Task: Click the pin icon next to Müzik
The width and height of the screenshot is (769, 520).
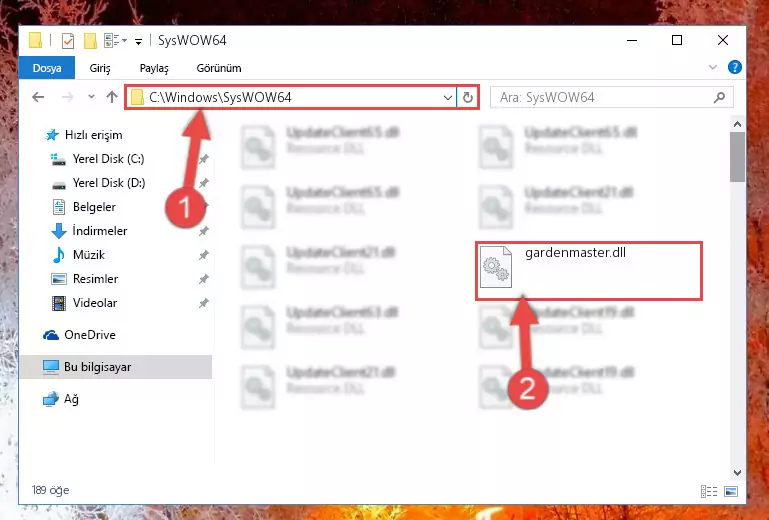Action: [203, 255]
